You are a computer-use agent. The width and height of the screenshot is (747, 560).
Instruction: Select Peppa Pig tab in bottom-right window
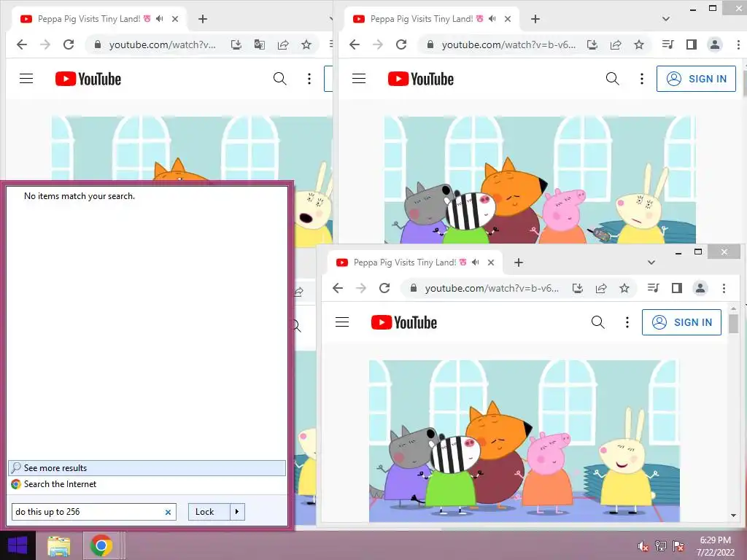pyautogui.click(x=415, y=262)
